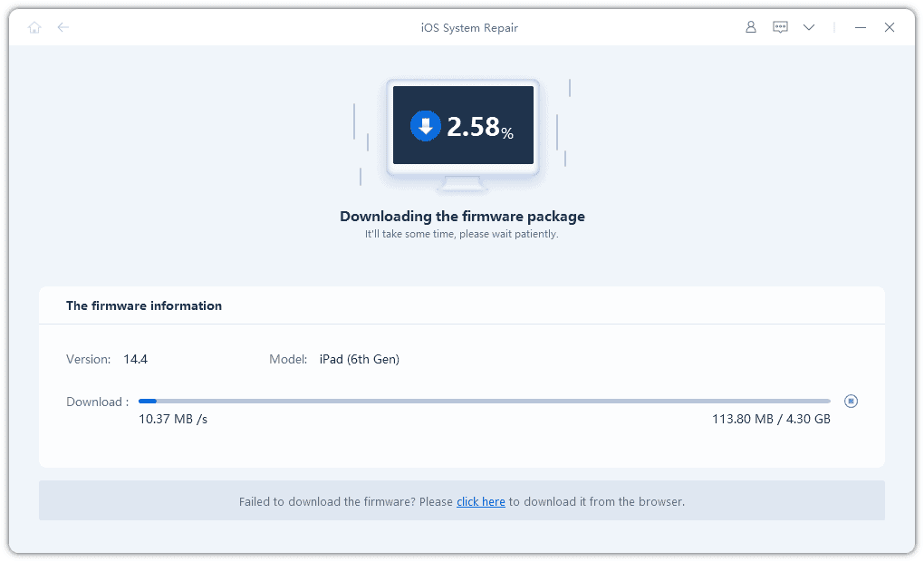The height and width of the screenshot is (562, 924).
Task: Minimize the iOS System Repair window
Action: point(859,27)
